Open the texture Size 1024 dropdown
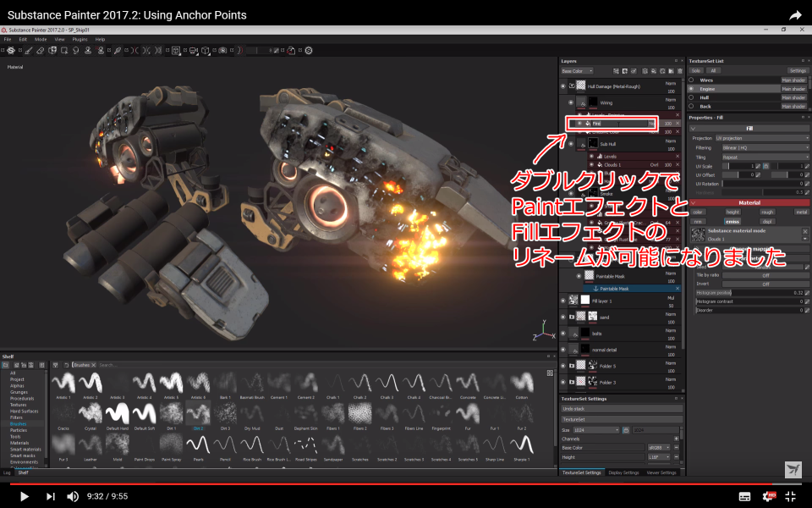The width and height of the screenshot is (812, 508). tap(596, 430)
